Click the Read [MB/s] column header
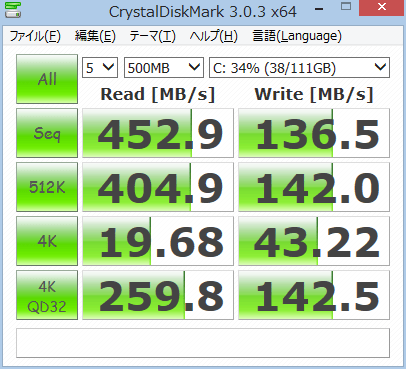Viewport: 406px width, 369px height. [x=158, y=94]
